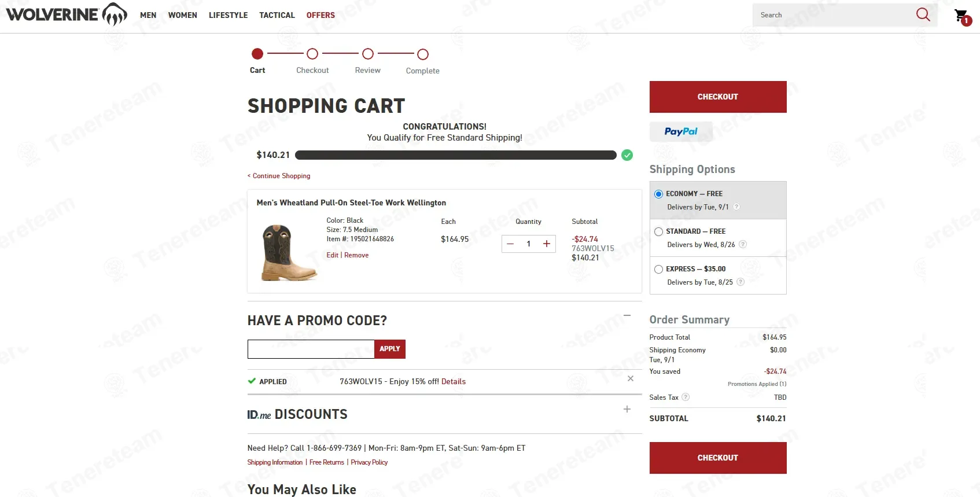Remove the applied 763WOLV15 promo code

(x=631, y=378)
